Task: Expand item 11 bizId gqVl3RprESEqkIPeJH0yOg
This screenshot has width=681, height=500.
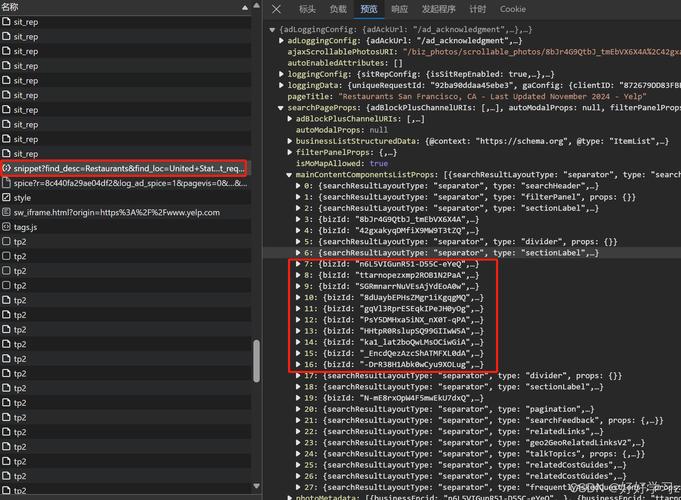Action: 298,308
